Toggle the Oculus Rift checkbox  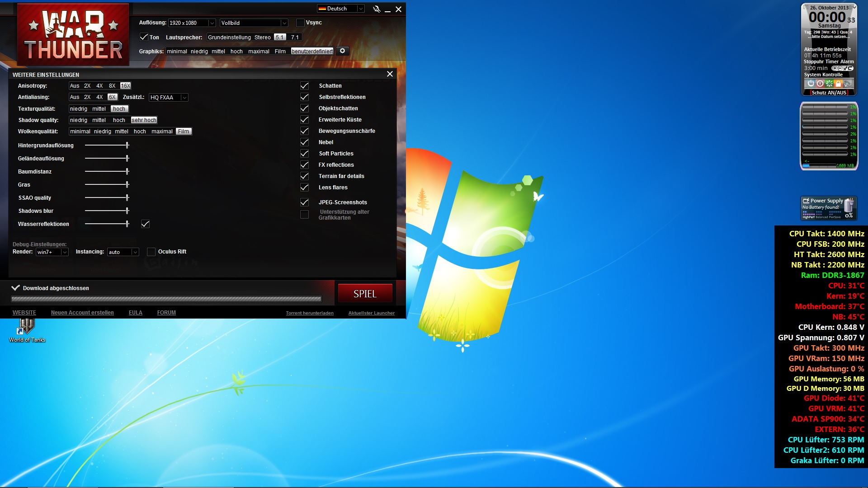coord(151,252)
